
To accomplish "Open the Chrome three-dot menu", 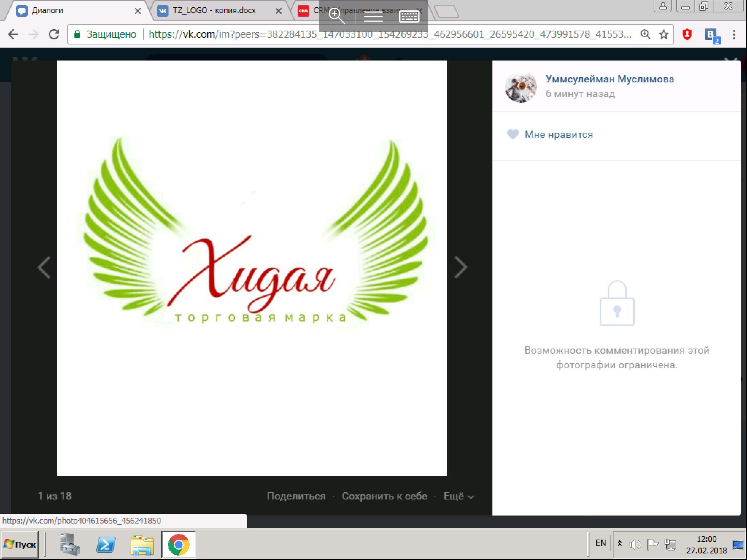I will tap(734, 35).
